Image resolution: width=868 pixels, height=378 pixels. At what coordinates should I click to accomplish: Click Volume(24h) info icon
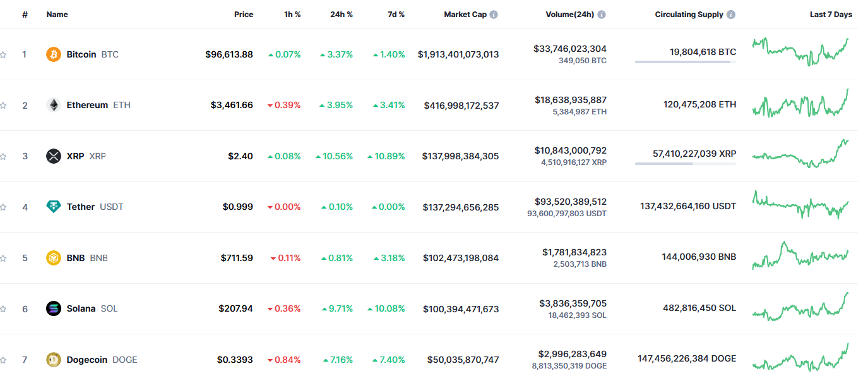tap(602, 15)
